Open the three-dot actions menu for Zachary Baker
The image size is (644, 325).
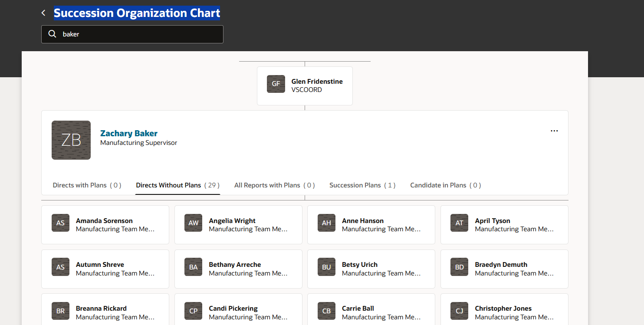pos(554,131)
